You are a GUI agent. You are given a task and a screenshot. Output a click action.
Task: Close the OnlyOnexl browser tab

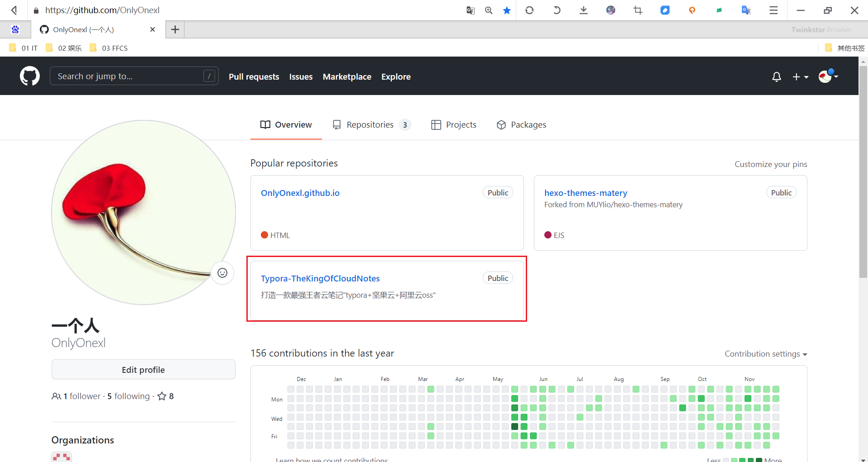[x=152, y=29]
